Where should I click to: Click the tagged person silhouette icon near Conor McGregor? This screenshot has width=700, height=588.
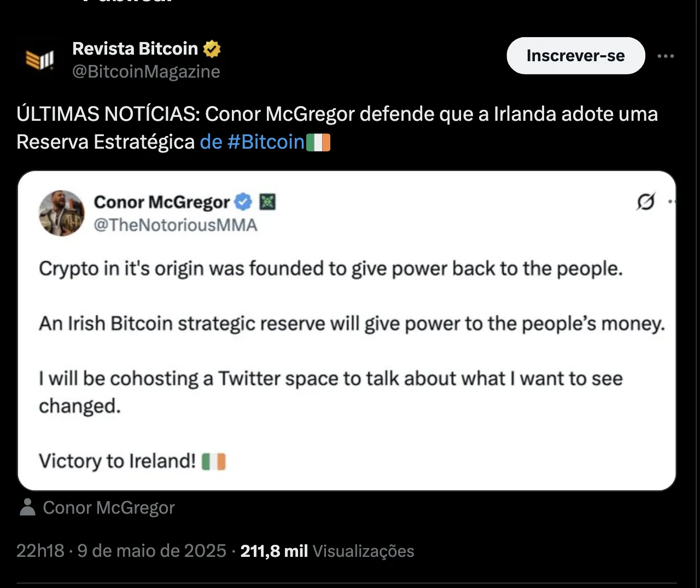pos(27,507)
